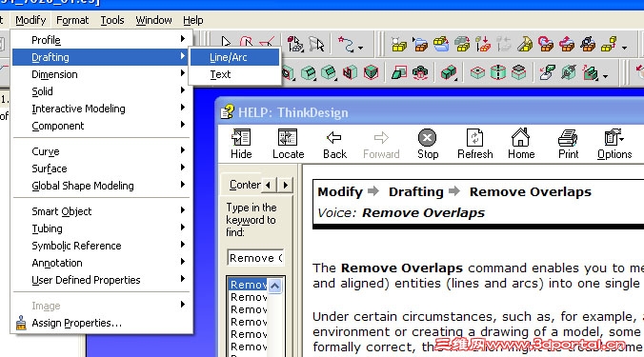This screenshot has width=644, height=357.
Task: Click the yellow cubes on blue folder icon
Action: click(441, 44)
